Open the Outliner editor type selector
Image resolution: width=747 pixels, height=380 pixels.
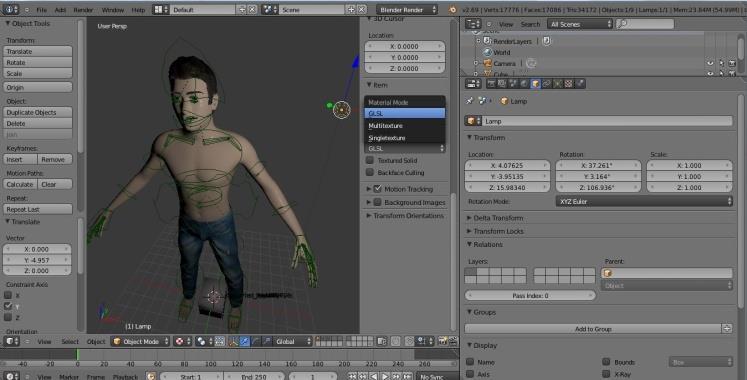click(x=473, y=24)
